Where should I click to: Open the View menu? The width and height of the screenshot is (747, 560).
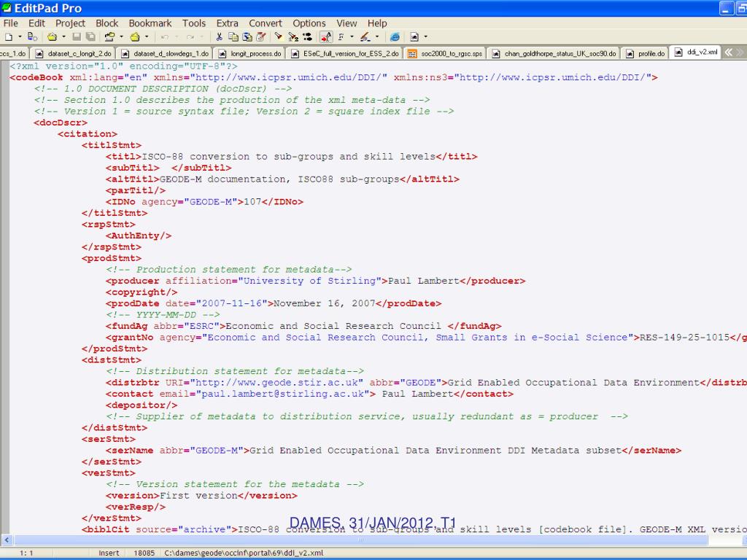pyautogui.click(x=347, y=23)
